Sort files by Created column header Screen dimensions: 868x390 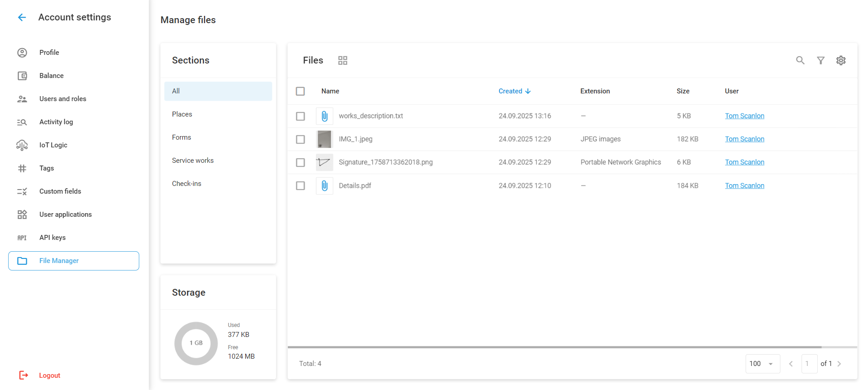coord(510,91)
